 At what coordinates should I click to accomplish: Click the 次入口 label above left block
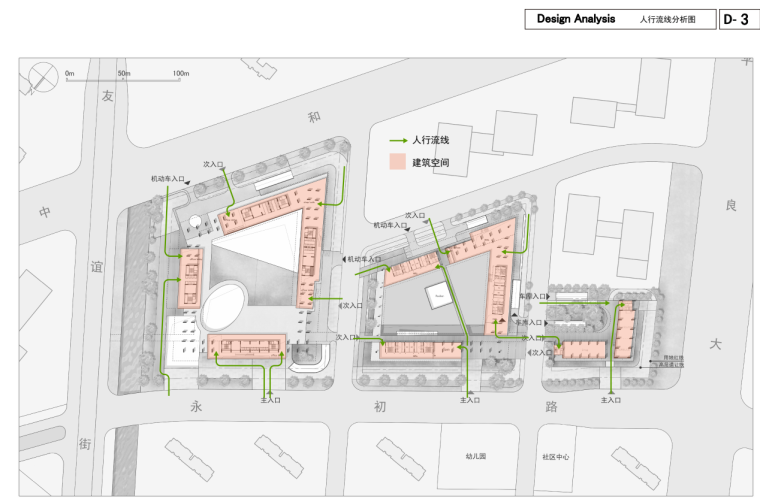214,163
